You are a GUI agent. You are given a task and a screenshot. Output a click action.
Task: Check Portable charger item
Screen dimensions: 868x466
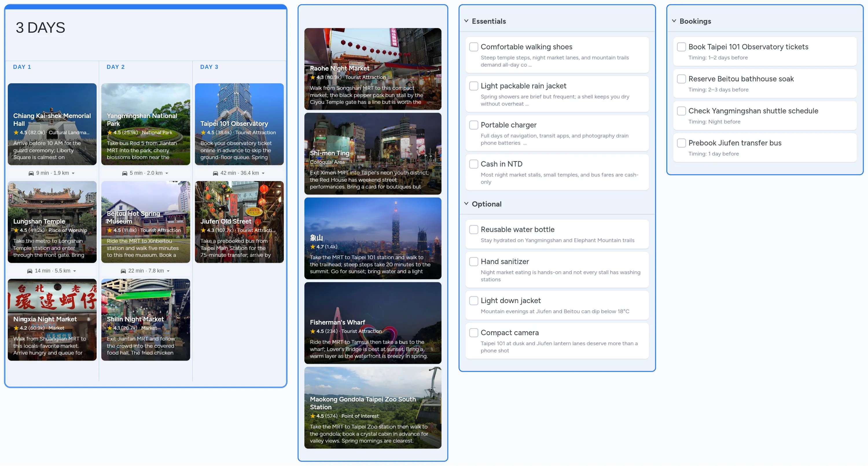click(474, 125)
